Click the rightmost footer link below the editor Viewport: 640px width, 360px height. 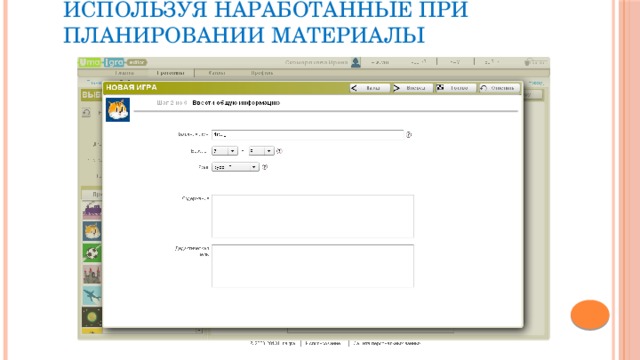coord(387,344)
